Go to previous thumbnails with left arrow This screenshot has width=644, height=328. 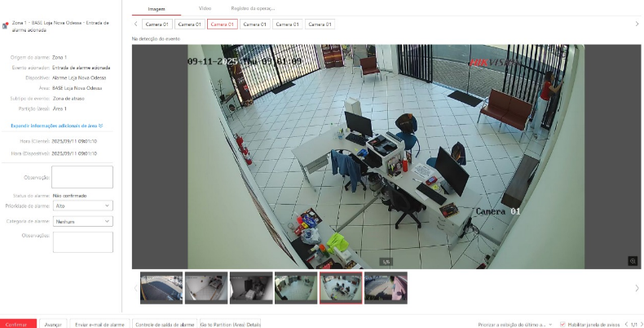coord(135,287)
